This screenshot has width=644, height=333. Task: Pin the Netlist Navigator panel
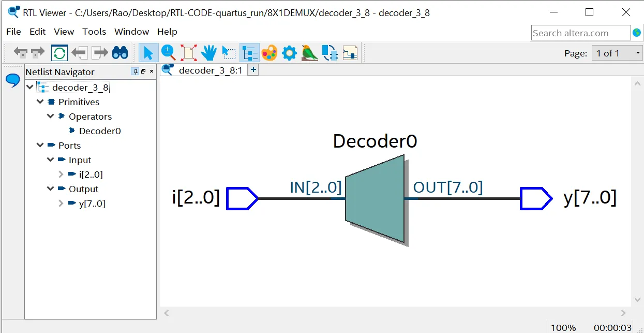click(134, 71)
